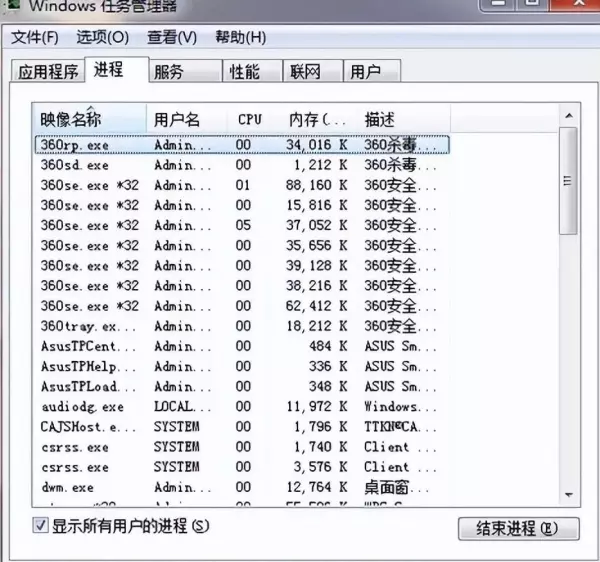
Task: Click the 结束进程(E) button
Action: pos(518,529)
